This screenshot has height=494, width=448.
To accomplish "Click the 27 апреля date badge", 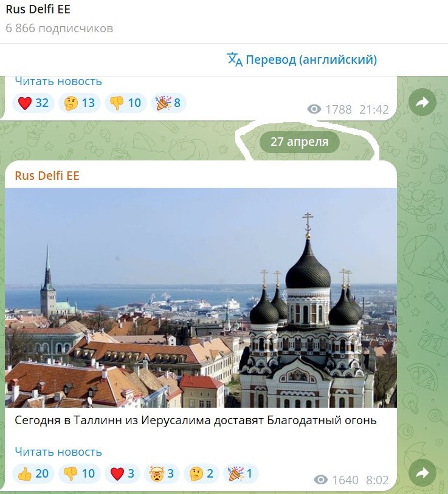I will tap(300, 142).
